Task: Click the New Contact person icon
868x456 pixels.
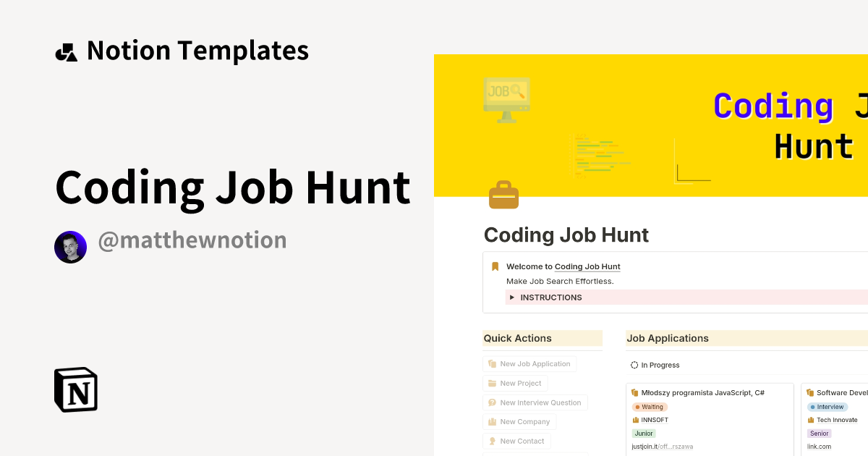Action: point(491,441)
